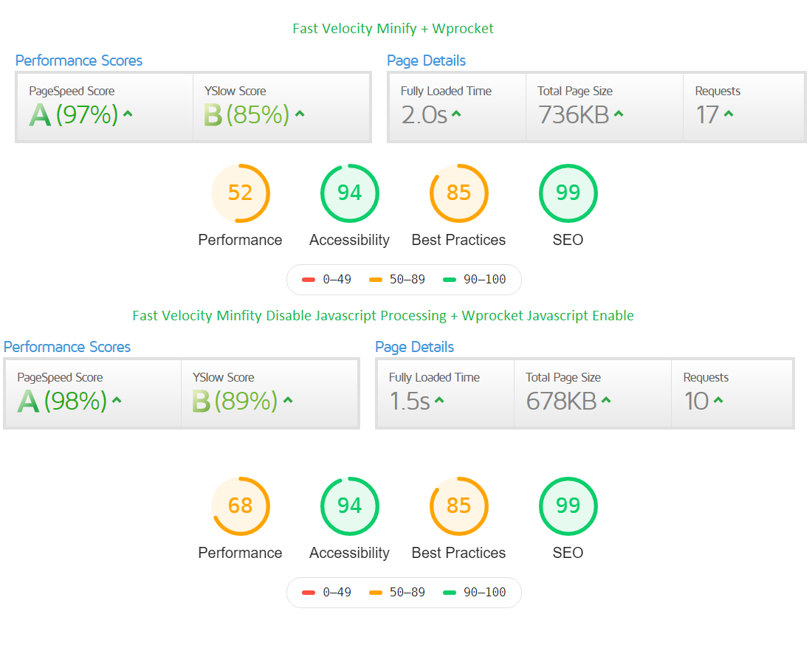Click the top Best Practices 85 gauge
The height and width of the screenshot is (648, 812).
point(459,193)
